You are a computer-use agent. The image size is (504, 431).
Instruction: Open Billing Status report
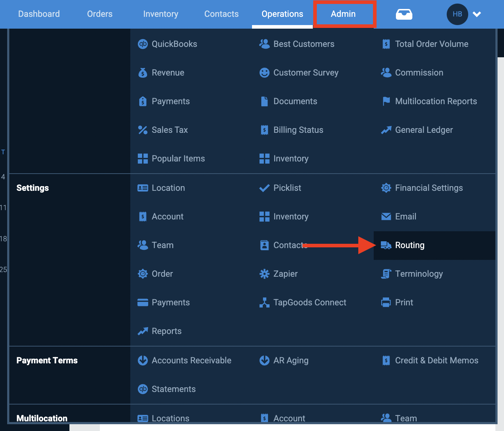point(298,130)
